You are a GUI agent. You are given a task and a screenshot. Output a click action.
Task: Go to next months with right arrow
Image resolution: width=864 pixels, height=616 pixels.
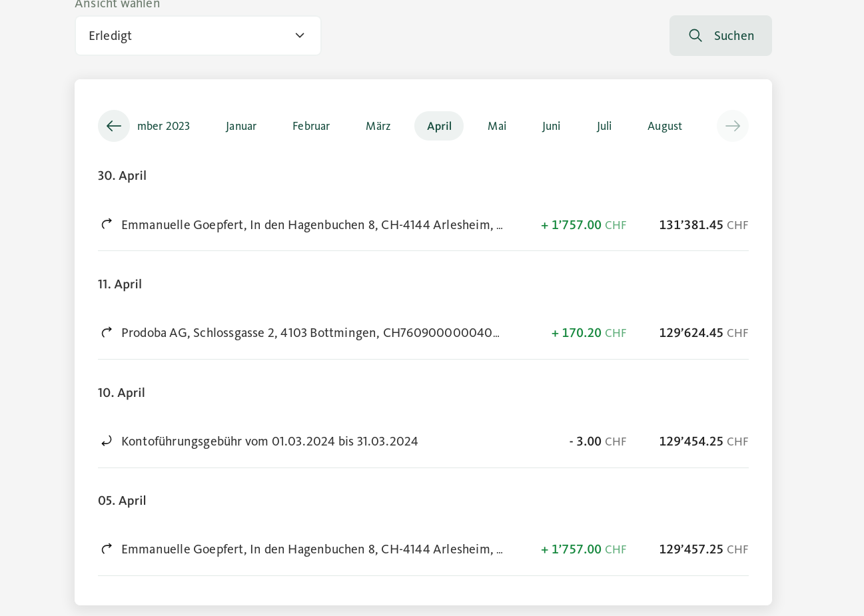[733, 126]
